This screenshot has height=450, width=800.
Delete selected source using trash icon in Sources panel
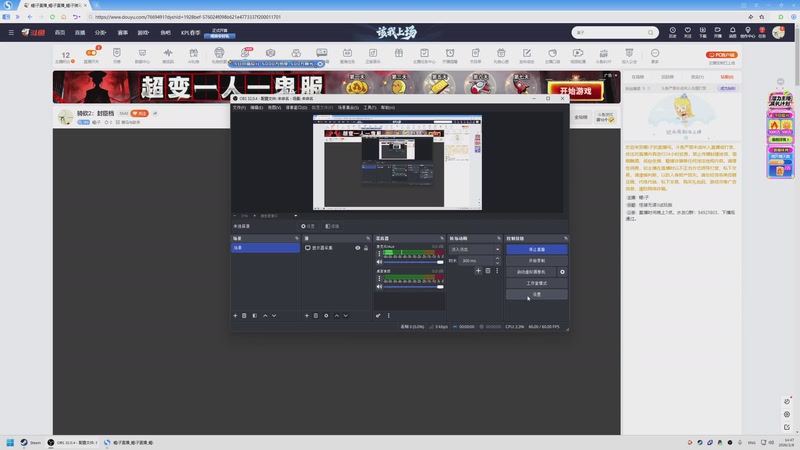coord(316,316)
